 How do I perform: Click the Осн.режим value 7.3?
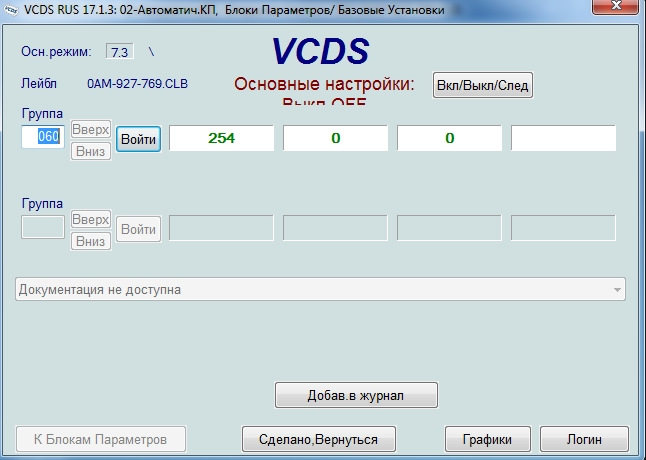pos(119,52)
